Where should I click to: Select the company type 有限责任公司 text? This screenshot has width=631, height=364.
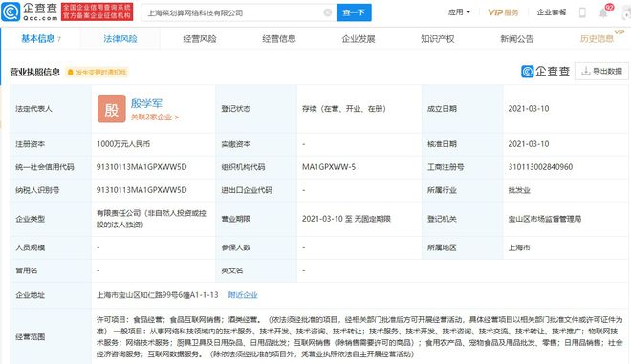click(151, 219)
